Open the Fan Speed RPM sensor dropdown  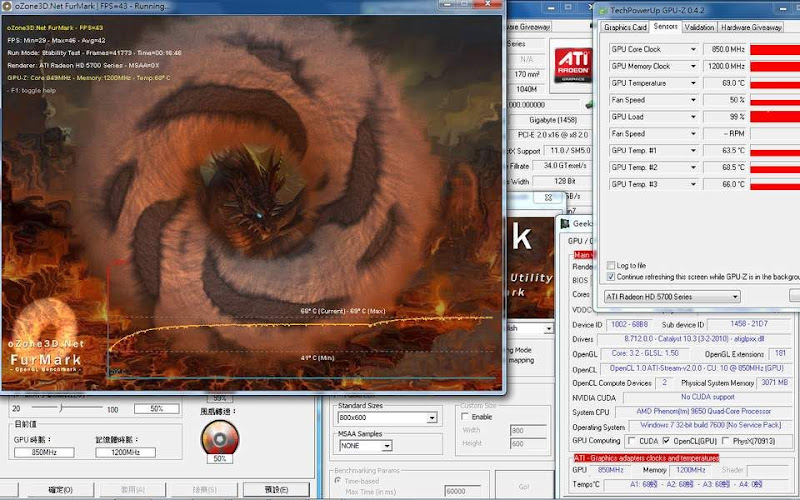point(693,134)
